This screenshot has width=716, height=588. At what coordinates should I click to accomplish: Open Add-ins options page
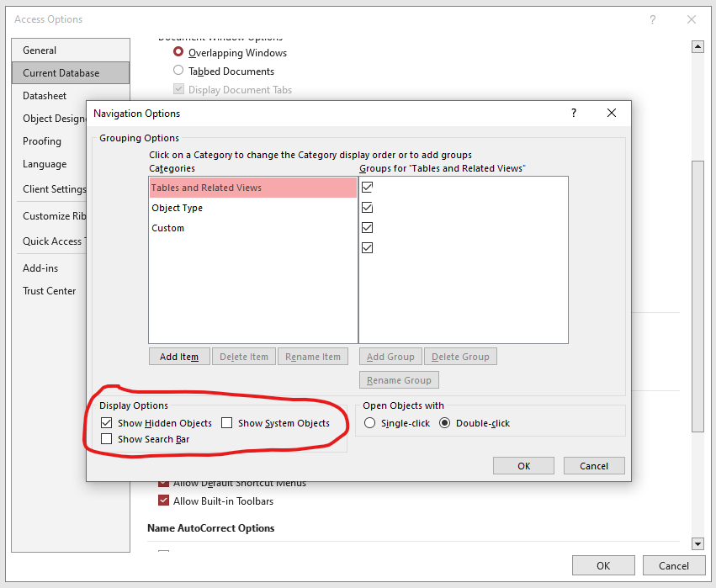(x=50, y=268)
